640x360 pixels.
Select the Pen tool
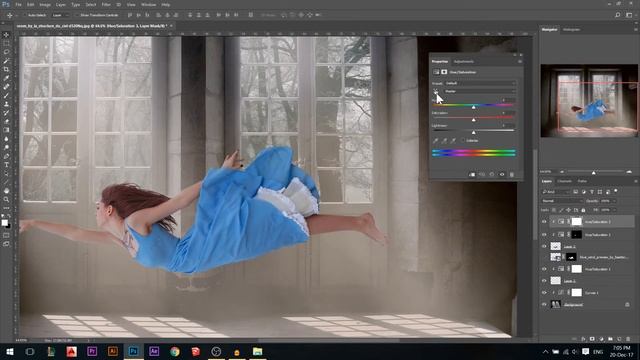(6, 156)
